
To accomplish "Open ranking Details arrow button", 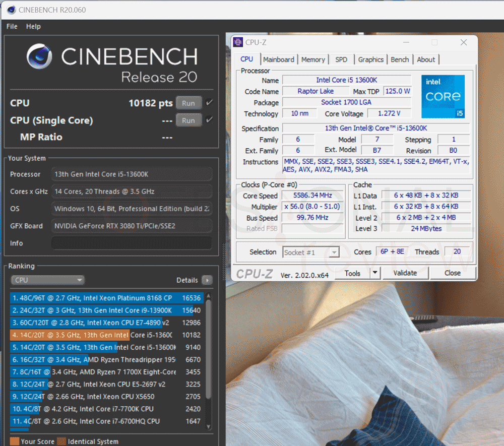I will tap(207, 280).
